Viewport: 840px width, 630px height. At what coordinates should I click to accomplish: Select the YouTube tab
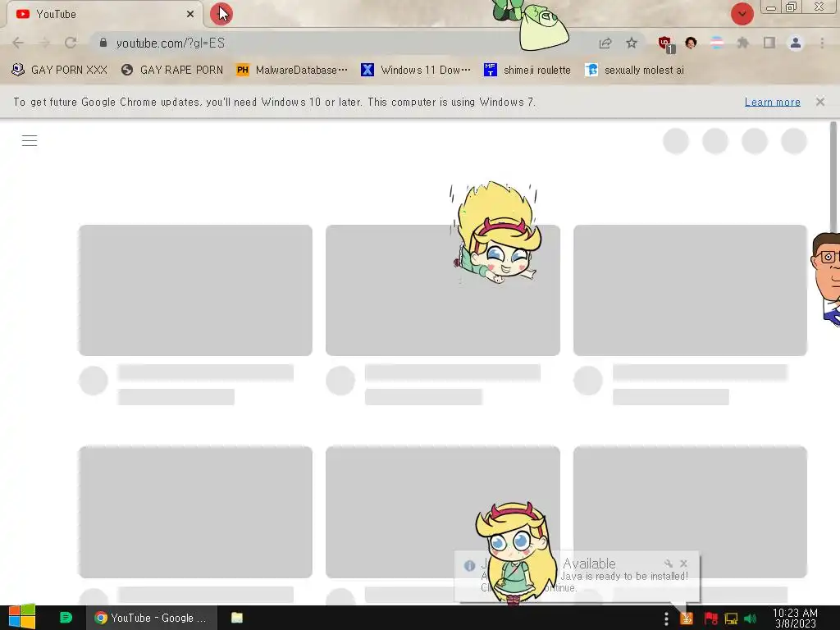tap(105, 14)
